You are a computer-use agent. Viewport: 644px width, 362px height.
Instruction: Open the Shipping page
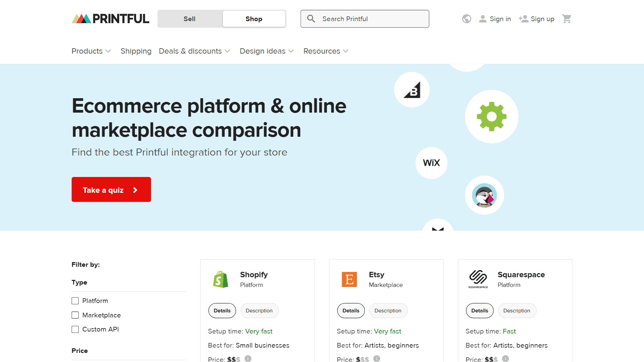136,51
